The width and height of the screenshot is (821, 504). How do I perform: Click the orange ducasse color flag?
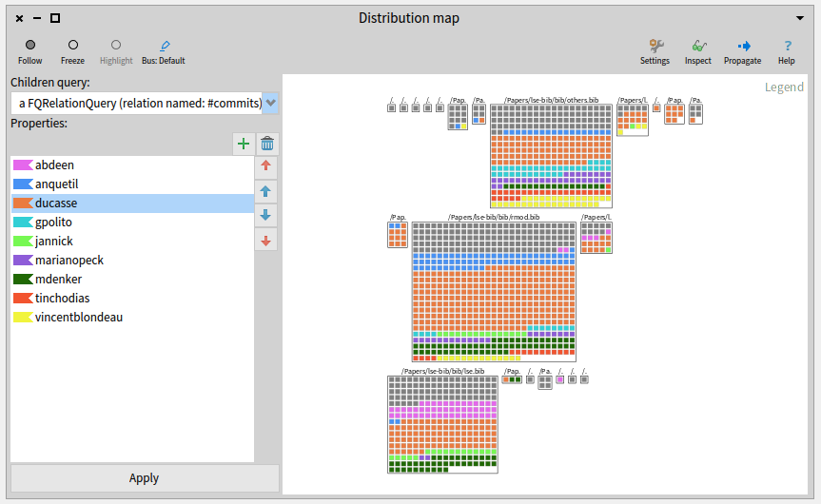point(23,204)
